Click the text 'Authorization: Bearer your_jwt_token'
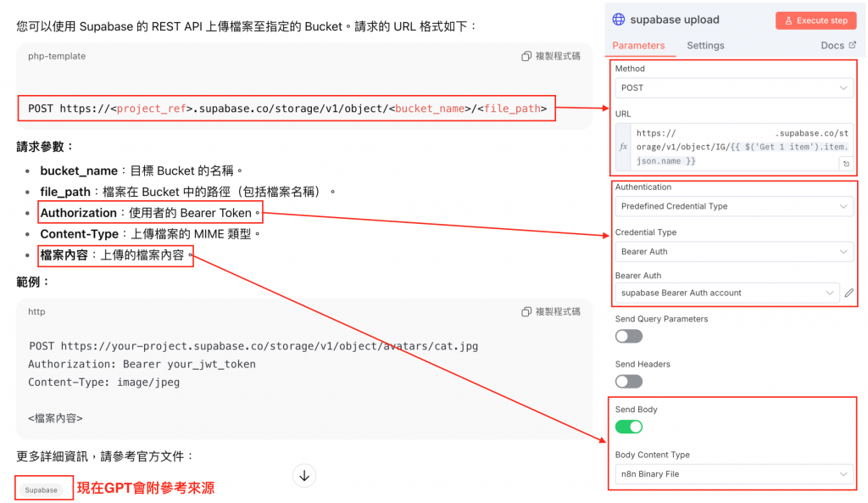868x503 pixels. (x=142, y=364)
